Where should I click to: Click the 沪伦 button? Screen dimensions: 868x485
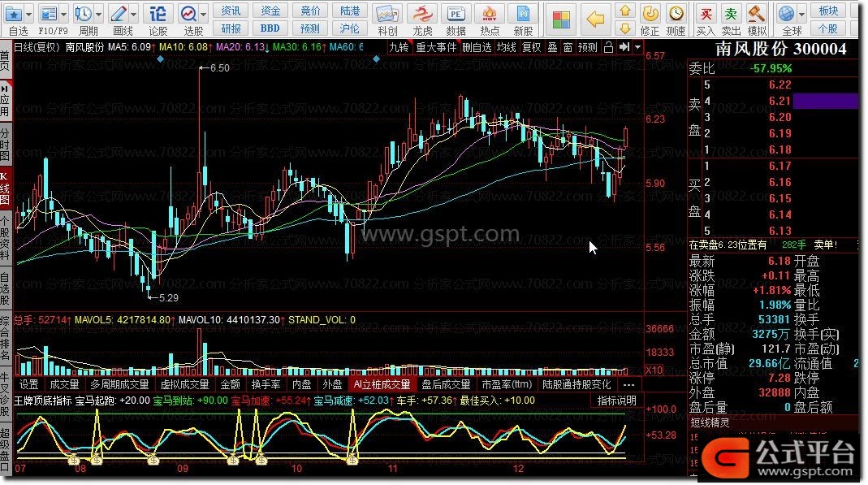349,28
